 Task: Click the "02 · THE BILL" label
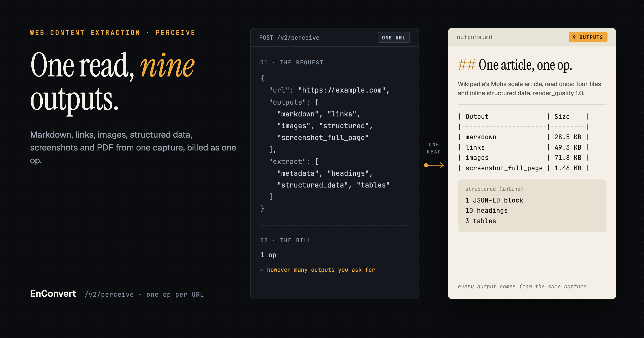point(286,240)
